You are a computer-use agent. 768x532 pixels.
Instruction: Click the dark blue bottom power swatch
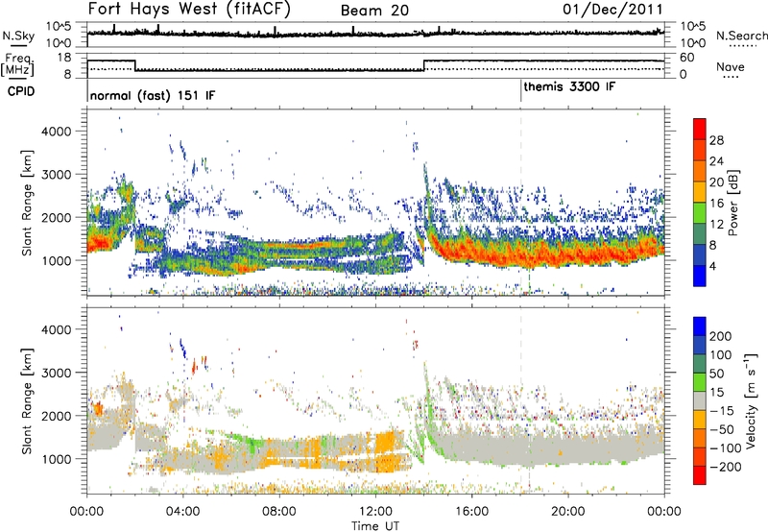click(700, 276)
